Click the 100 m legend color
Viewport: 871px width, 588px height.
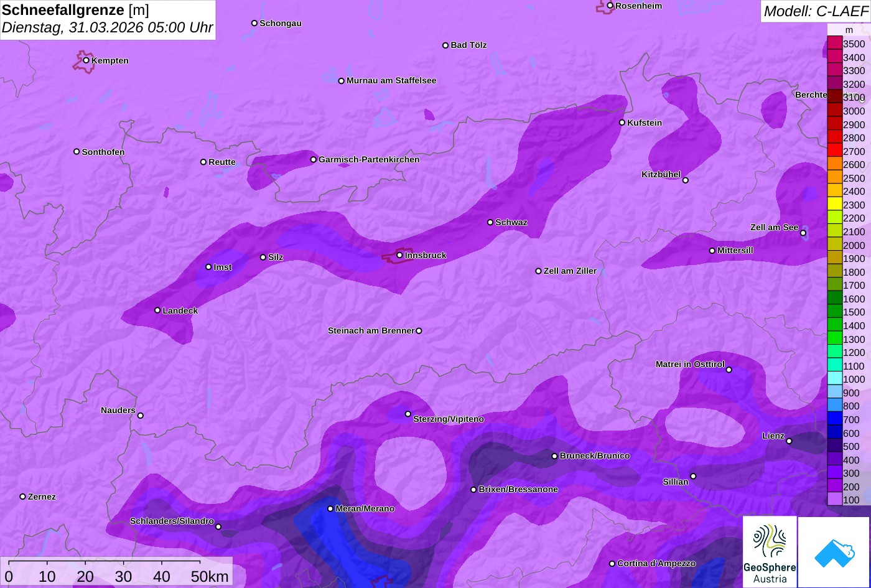click(x=834, y=500)
